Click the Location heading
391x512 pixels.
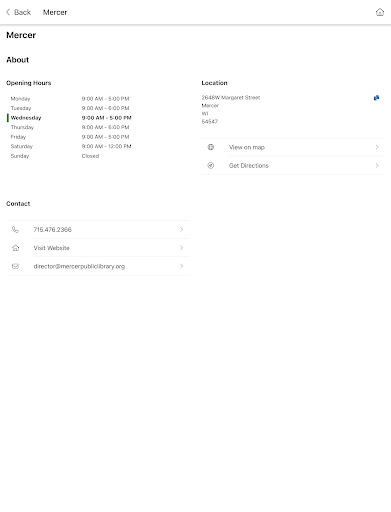[214, 83]
